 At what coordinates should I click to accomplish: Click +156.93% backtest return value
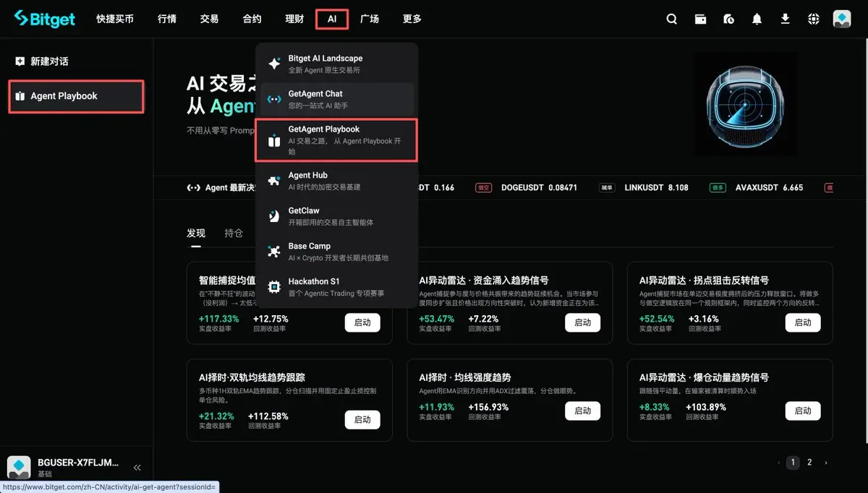pos(488,407)
